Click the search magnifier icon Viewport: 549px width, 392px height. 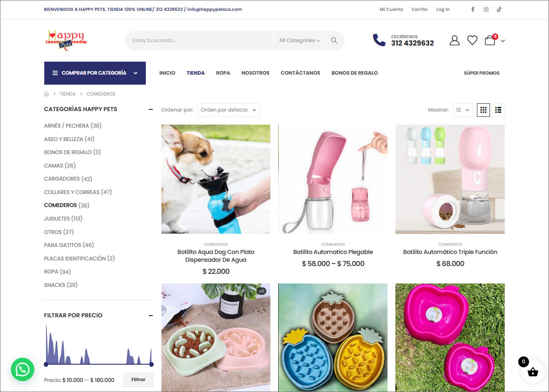[x=334, y=40]
